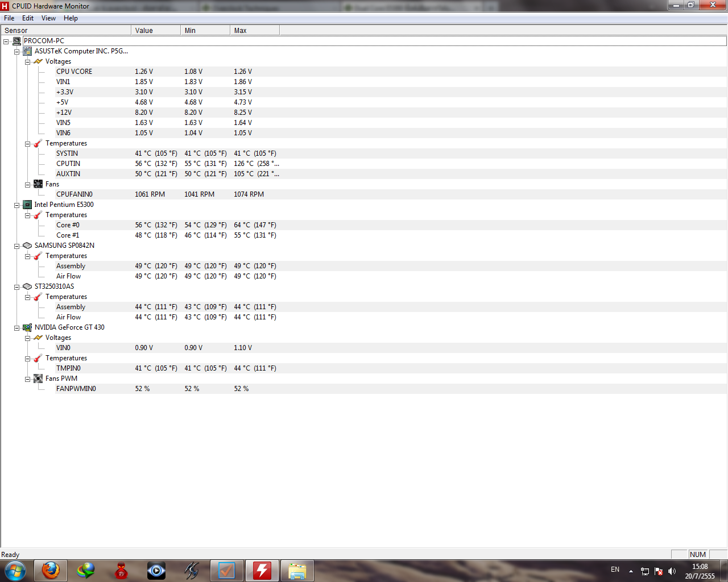Show hidden tray icons arrow
Image resolution: width=728 pixels, height=582 pixels.
click(x=631, y=571)
